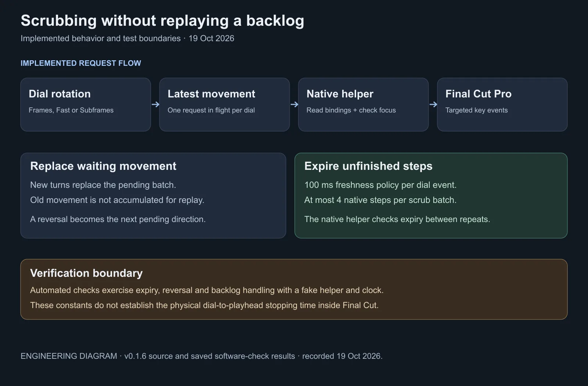Screen dimensions: 588x386
Task: Click "The native helper checks expiry between repeats."
Action: [397, 219]
